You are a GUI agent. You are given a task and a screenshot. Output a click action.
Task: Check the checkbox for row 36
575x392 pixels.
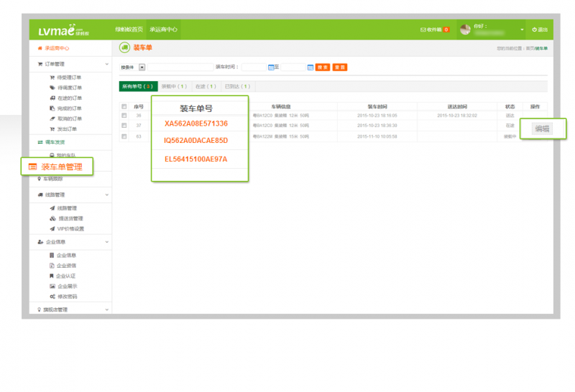tap(124, 116)
